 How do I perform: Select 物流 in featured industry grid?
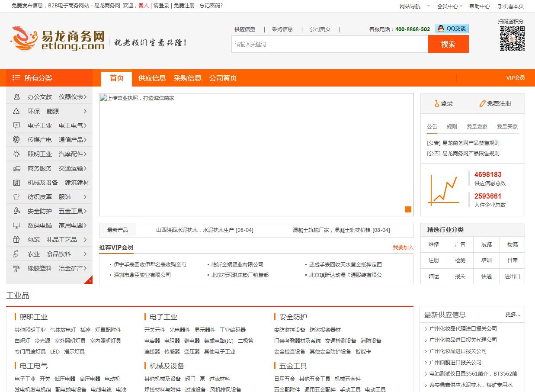[x=513, y=244]
